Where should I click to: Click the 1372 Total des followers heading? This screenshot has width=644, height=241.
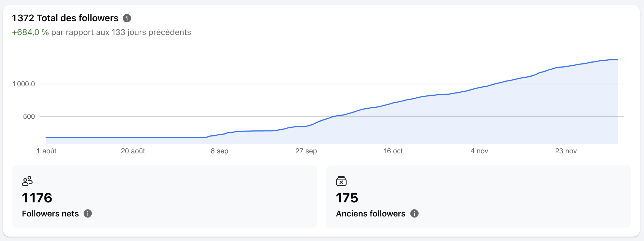[x=65, y=18]
